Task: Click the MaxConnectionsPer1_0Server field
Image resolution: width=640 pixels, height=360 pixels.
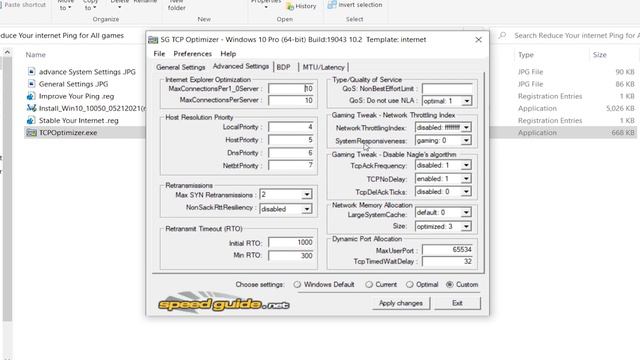Action: coord(291,88)
